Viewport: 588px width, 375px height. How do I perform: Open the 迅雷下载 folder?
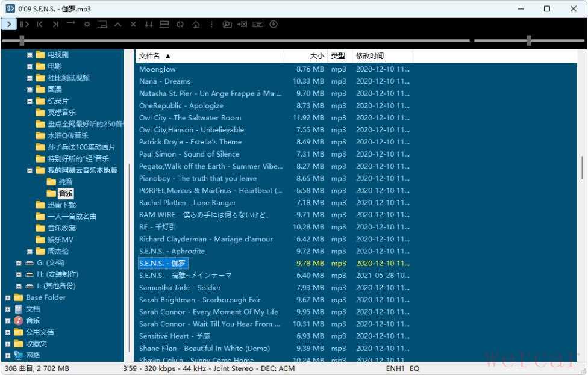click(x=61, y=205)
